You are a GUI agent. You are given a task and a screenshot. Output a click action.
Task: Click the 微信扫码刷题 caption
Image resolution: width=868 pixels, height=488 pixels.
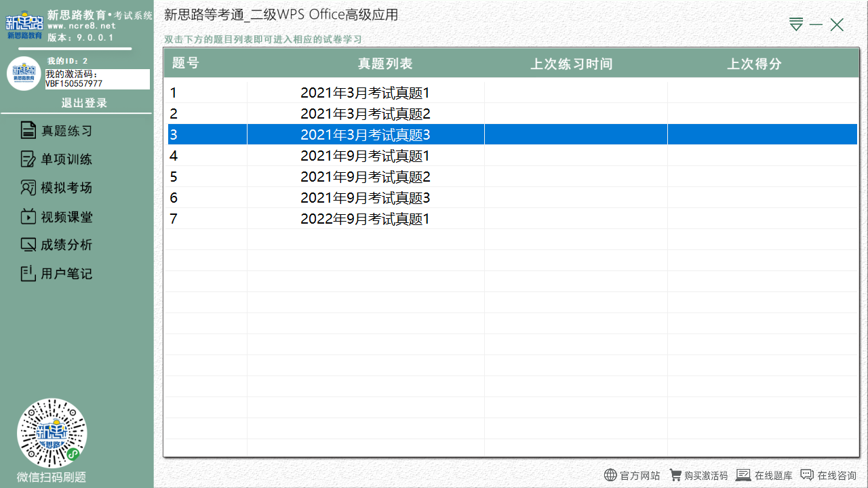pyautogui.click(x=52, y=477)
